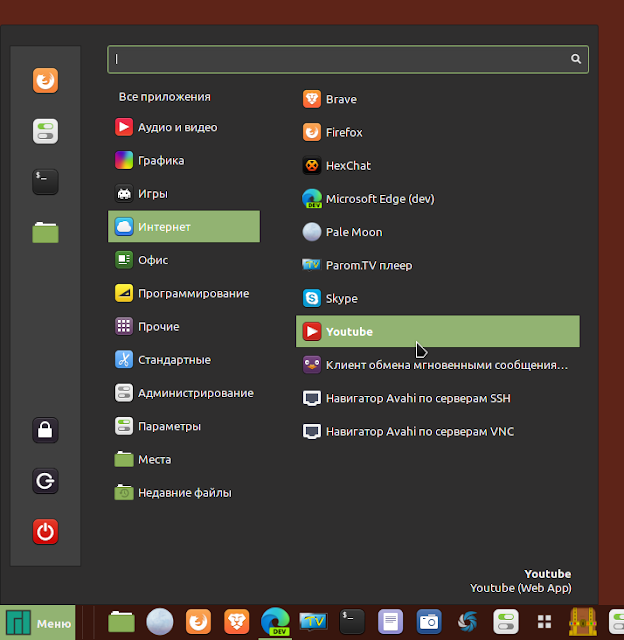Select the Игры category
This screenshot has height=640, width=624.
(184, 193)
